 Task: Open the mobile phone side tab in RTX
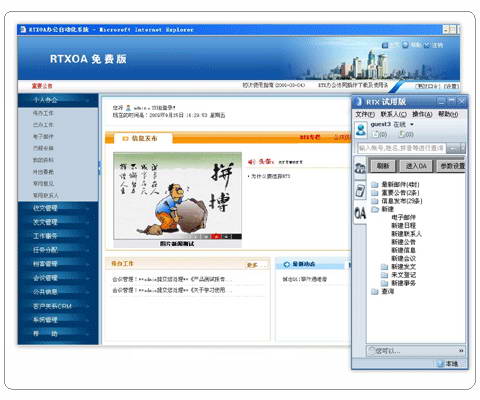(x=360, y=191)
